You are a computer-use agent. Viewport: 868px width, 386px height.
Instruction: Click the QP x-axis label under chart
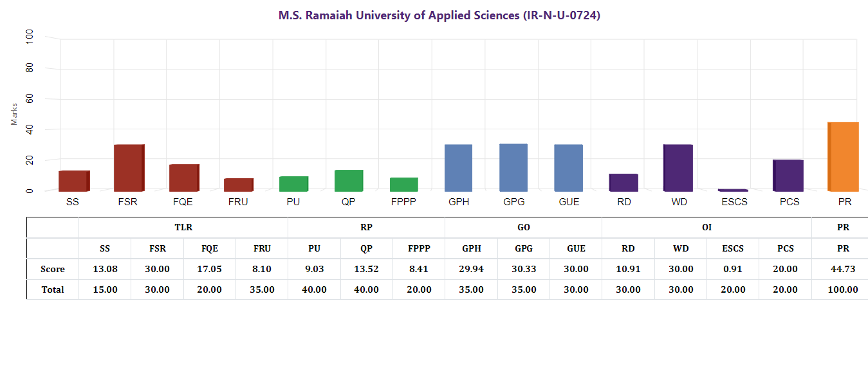[x=348, y=201]
